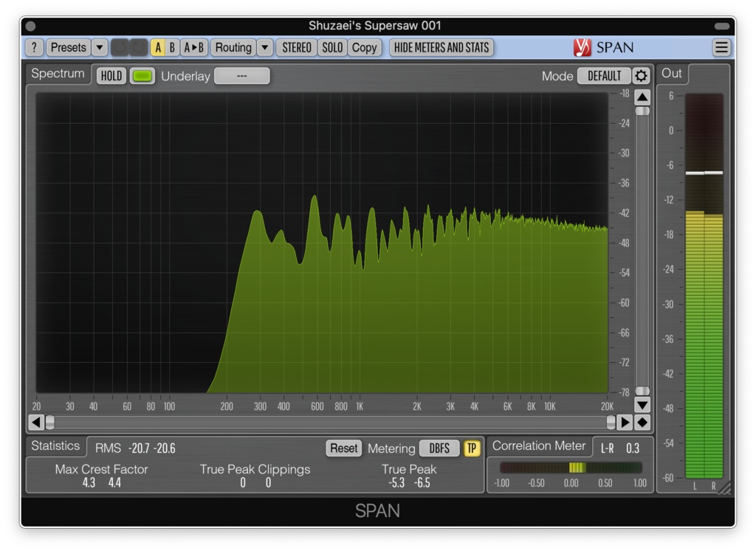Select the Correlation Meter tab

[539, 446]
